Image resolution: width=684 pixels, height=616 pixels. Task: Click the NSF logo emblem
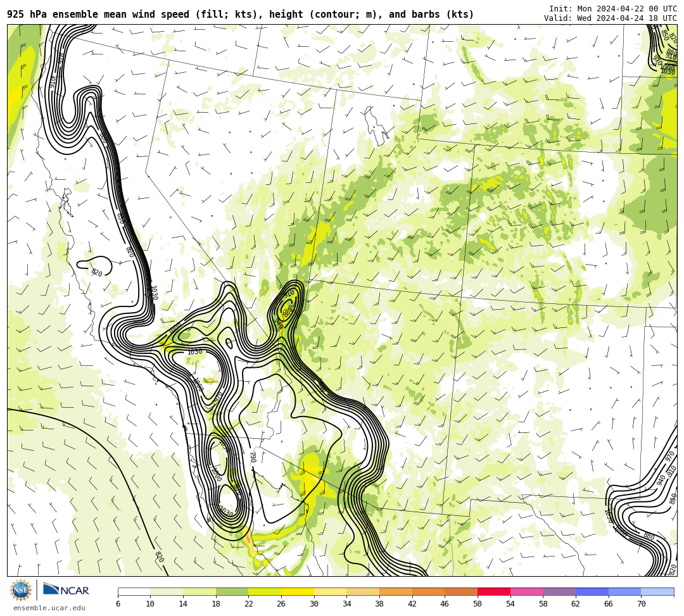coord(20,590)
